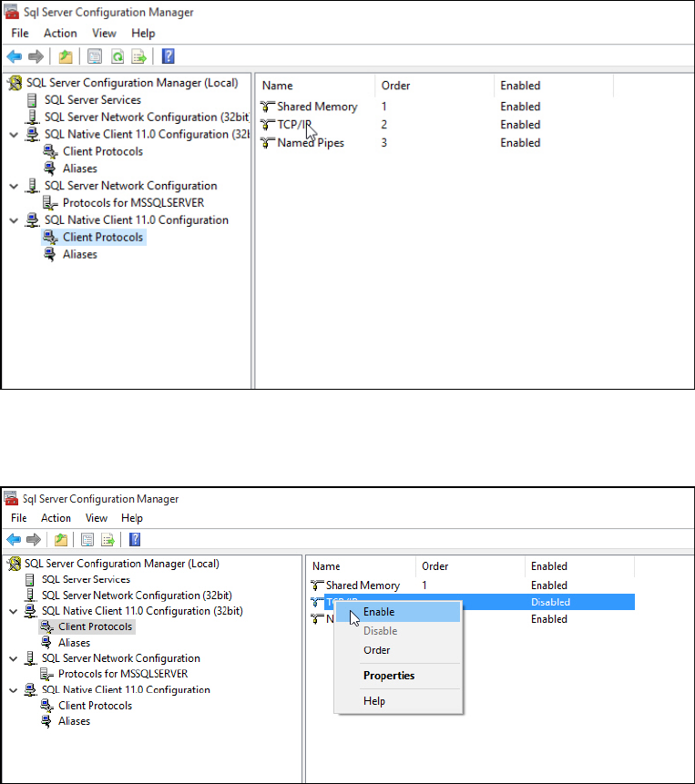The height and width of the screenshot is (784, 695).
Task: Click Up one level icon in bottom window
Action: [61, 539]
